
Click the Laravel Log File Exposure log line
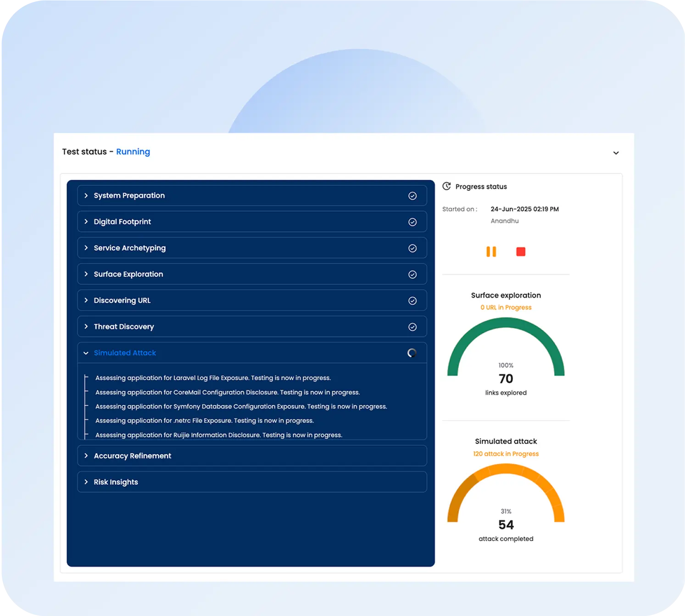[213, 378]
